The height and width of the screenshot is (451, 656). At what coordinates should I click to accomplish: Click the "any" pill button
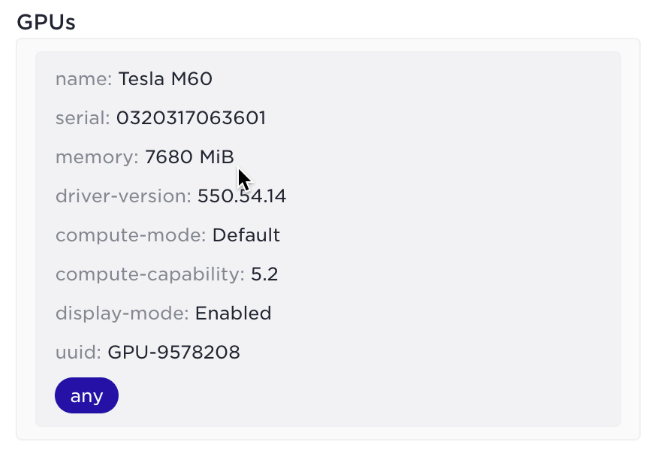pyautogui.click(x=87, y=395)
